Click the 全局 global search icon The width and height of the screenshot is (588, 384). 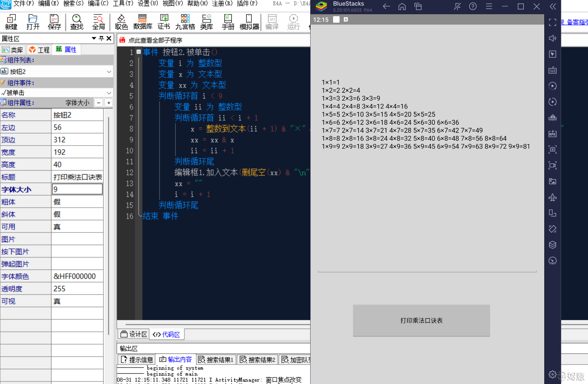point(98,22)
